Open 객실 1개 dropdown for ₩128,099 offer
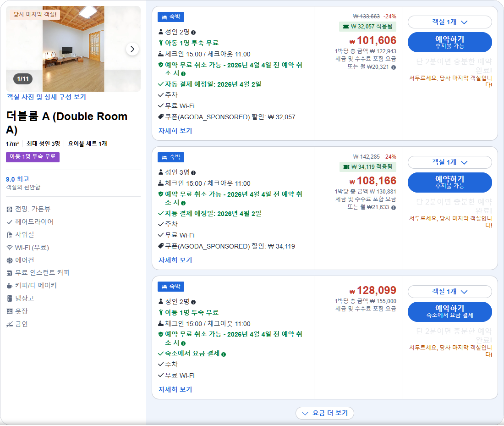The height and width of the screenshot is (426, 504). pyautogui.click(x=449, y=292)
